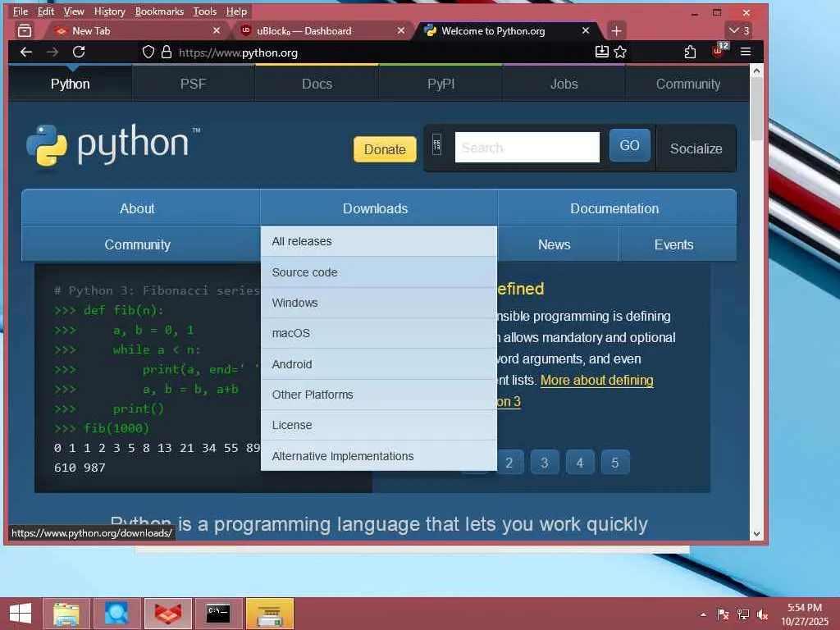Open the Extensions puzzle piece icon
This screenshot has height=630, width=840.
(x=690, y=52)
